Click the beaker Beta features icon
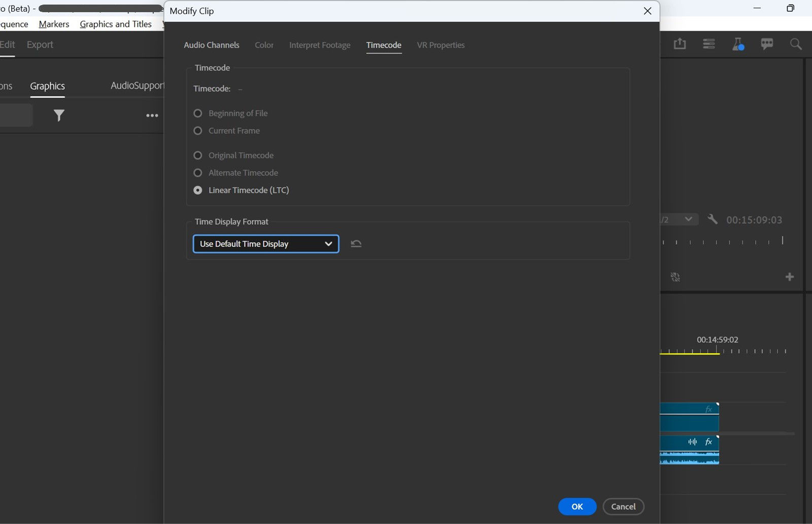Screen dimensions: 812x524 737,44
